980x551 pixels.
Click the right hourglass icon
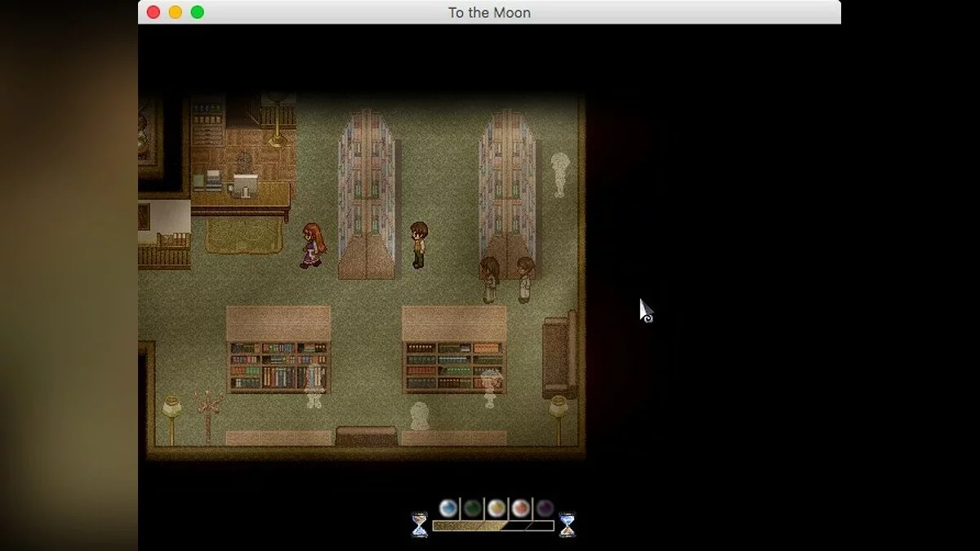click(567, 524)
